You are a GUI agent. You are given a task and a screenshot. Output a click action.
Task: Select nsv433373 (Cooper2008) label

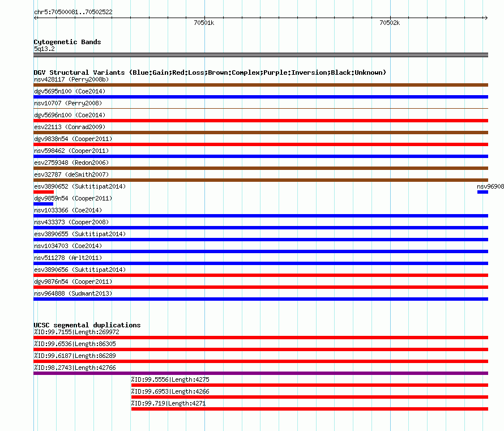(x=71, y=222)
